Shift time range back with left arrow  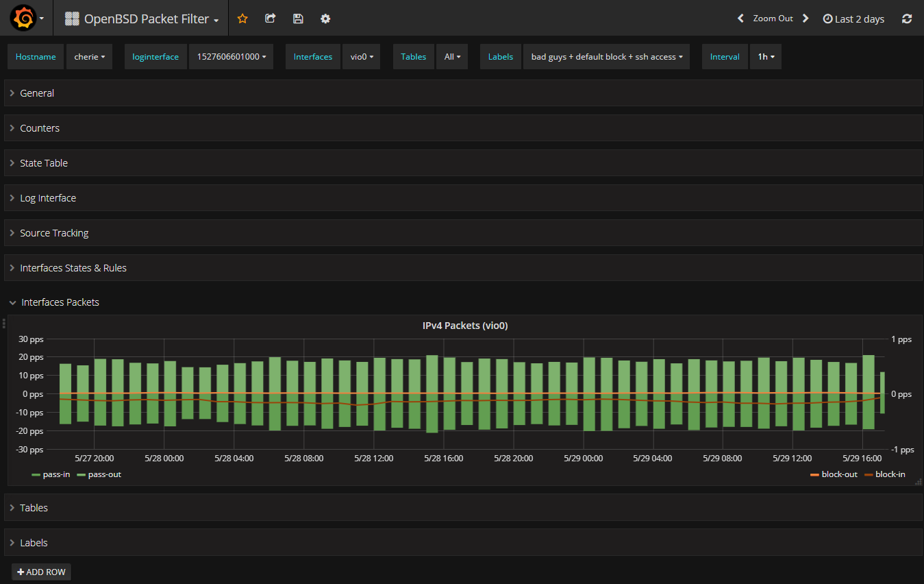[x=740, y=19]
